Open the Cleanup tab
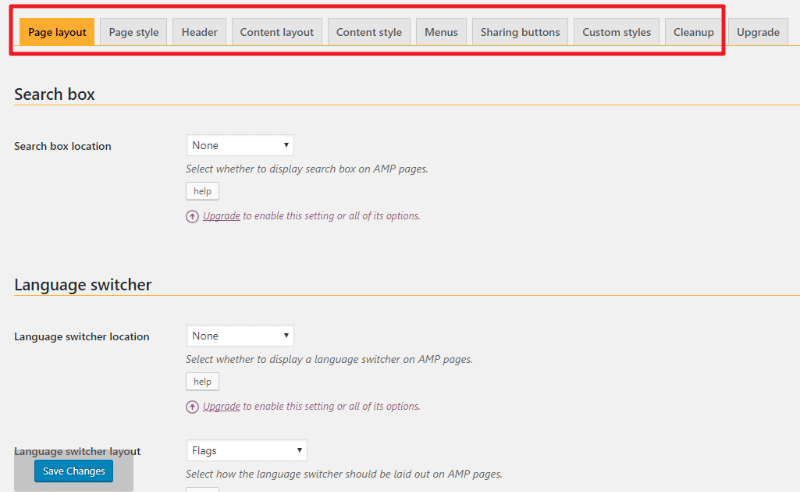The height and width of the screenshot is (492, 800). [x=693, y=32]
